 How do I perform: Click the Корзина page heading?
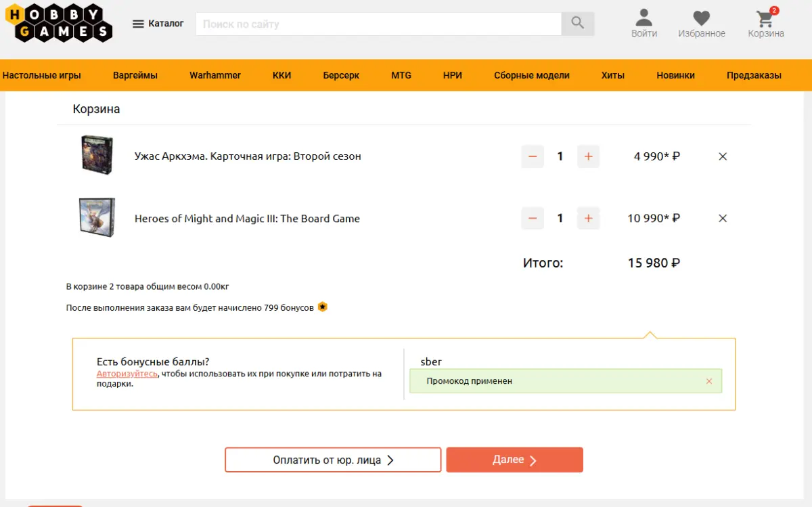coord(96,109)
